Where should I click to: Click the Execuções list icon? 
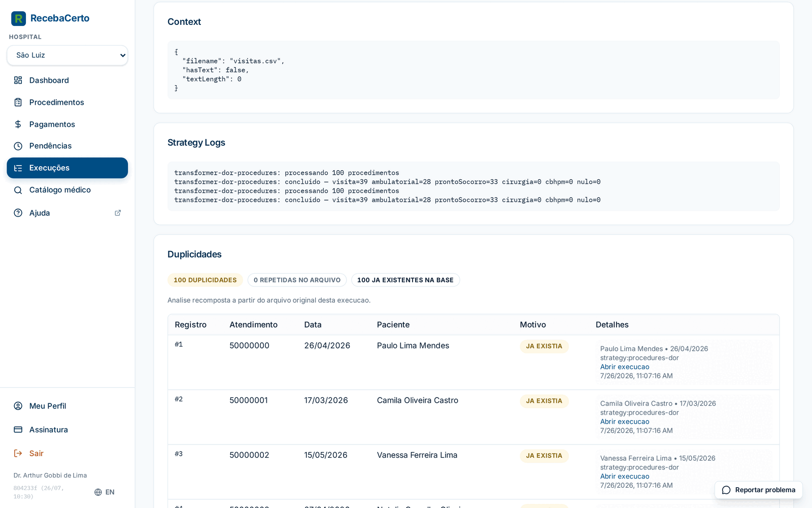coord(18,168)
